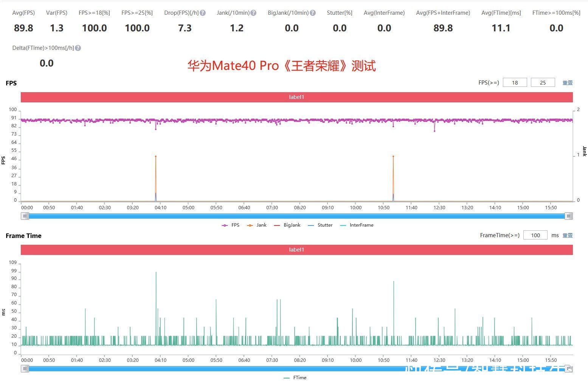Toggle the Stutter series legend item
Screen dimensions: 588x383
tap(320, 225)
